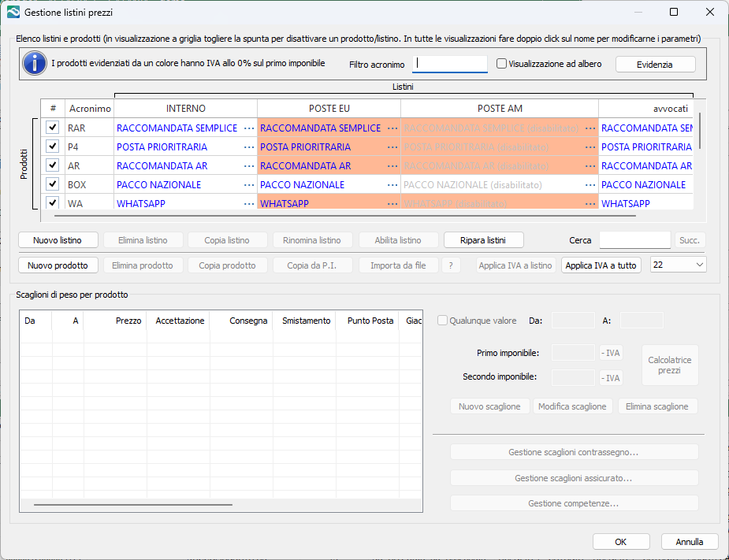Open ellipsis for INTERNO WHATSAPP

click(249, 204)
